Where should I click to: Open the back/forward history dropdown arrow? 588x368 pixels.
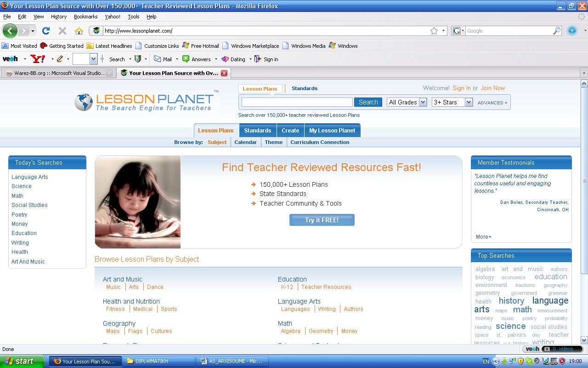[33, 31]
